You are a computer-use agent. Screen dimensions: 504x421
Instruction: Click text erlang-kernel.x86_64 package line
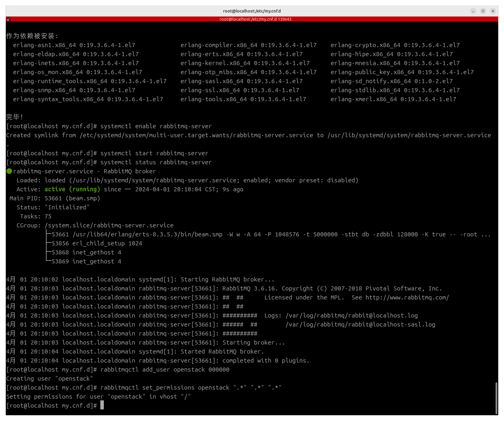245,63
